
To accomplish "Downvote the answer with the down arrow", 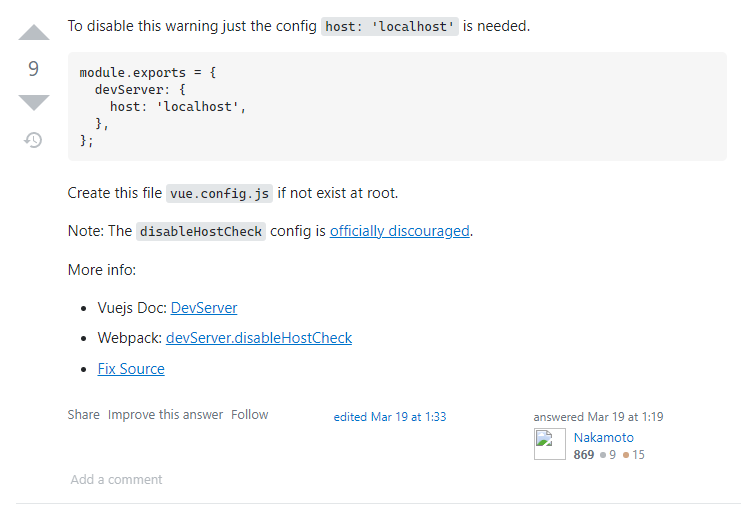I will pyautogui.click(x=34, y=103).
